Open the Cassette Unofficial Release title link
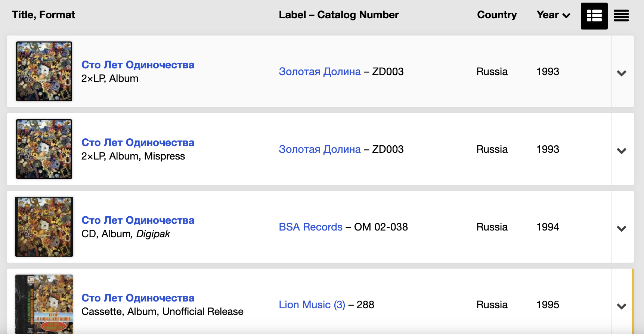 [138, 298]
